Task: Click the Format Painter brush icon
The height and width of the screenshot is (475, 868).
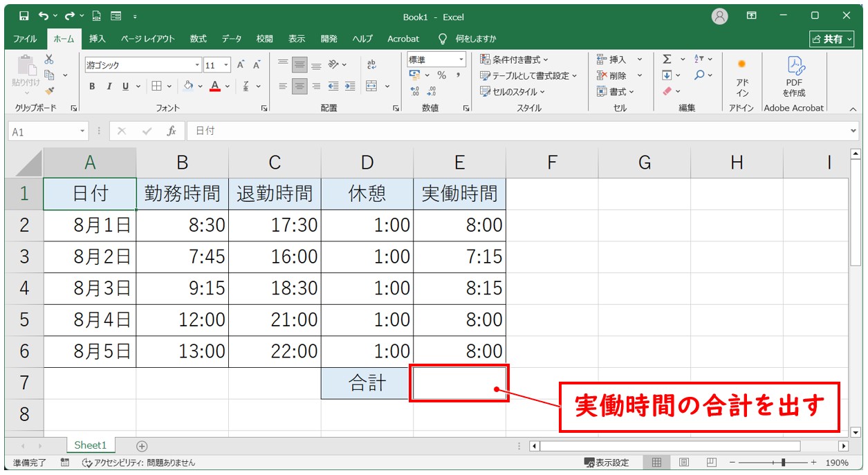Action: (x=49, y=91)
